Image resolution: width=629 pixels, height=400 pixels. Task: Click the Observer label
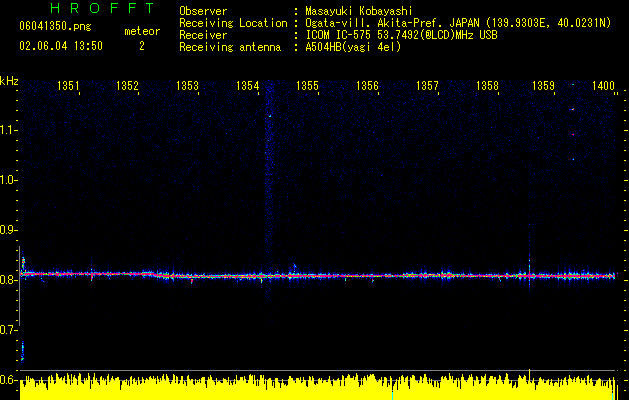click(x=203, y=11)
